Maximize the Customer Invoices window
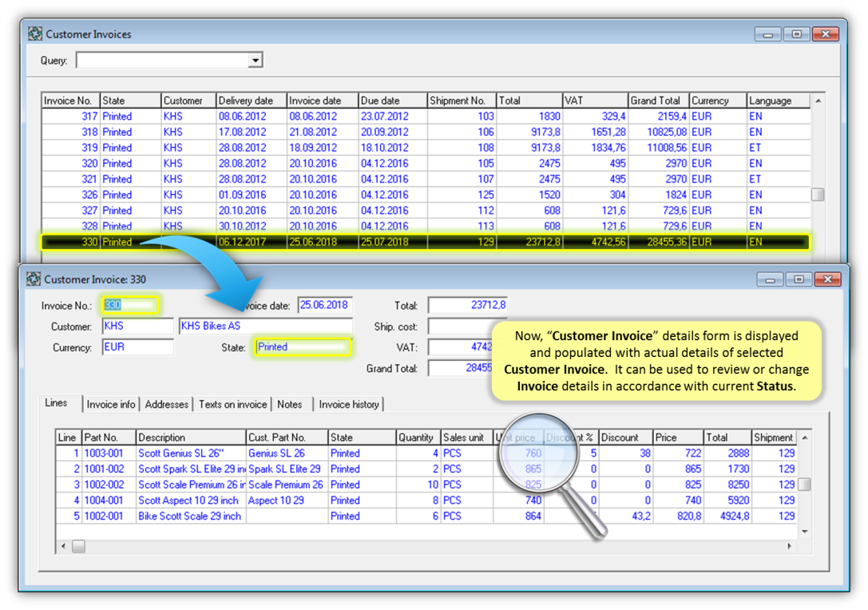Viewport: 868px width, 610px height. coord(796,34)
